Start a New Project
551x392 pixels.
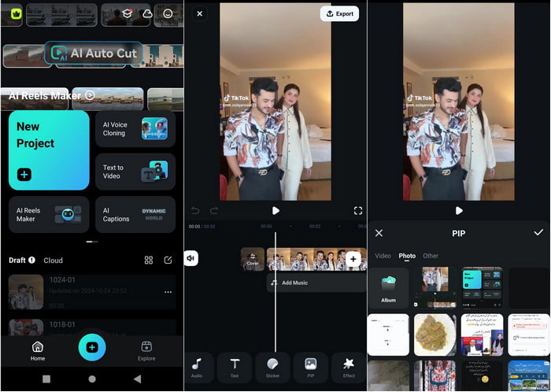(x=49, y=150)
